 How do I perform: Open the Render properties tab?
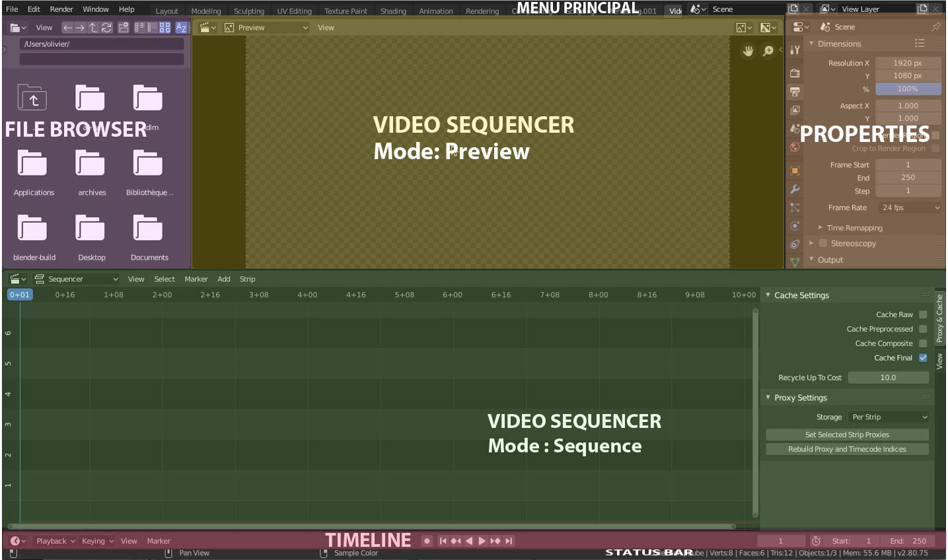pos(795,73)
